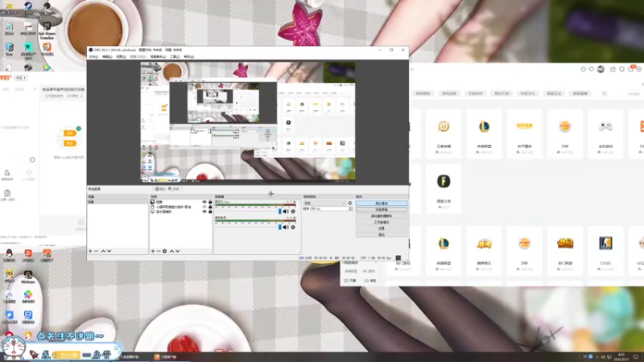
Task: Click transition duration stepper arrows
Action: (350, 209)
